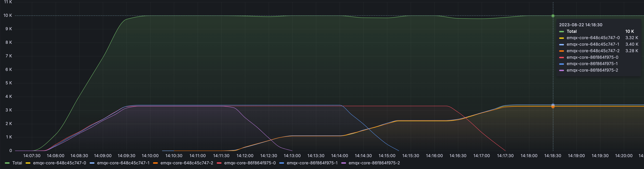This screenshot has height=169, width=644.
Task: Select emqx-core-648c45c747-1 label in bottom legend
Action: pos(123,163)
